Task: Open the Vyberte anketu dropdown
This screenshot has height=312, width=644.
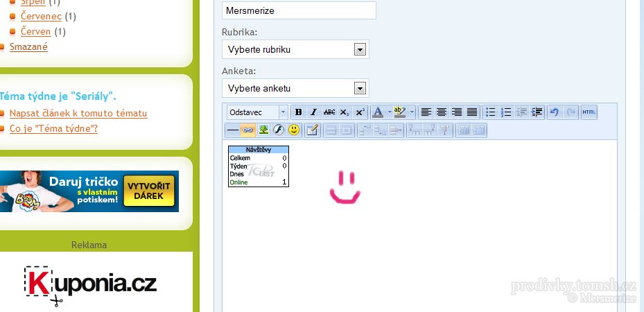Action: coord(295,88)
